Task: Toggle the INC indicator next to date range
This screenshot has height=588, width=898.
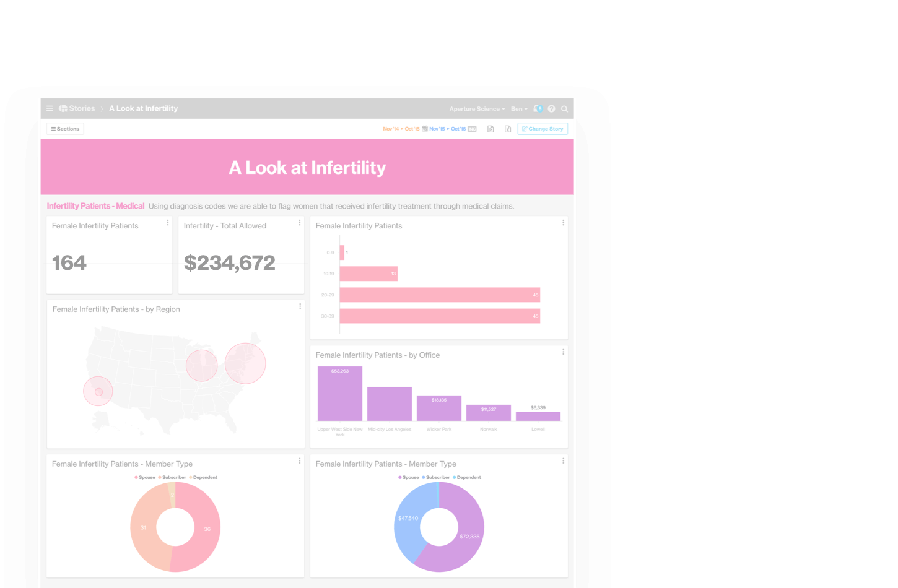Action: (x=473, y=129)
